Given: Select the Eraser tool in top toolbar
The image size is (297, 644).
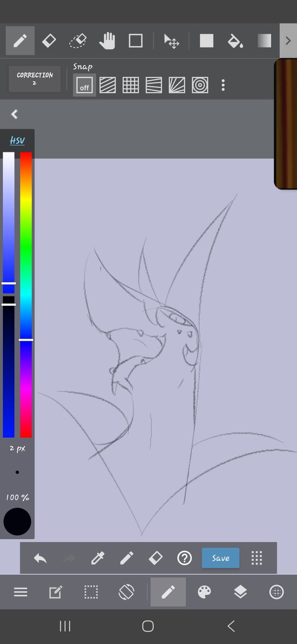Looking at the screenshot, I should click(49, 41).
